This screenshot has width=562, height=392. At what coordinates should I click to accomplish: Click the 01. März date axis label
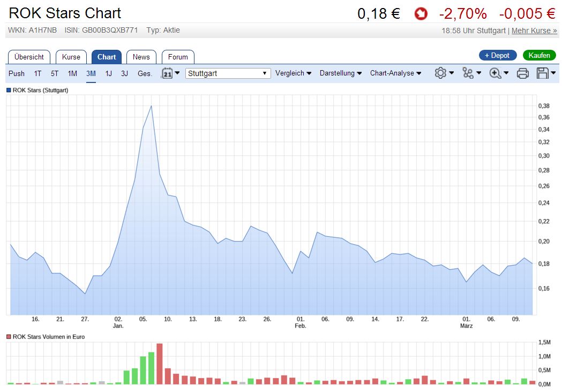pyautogui.click(x=466, y=322)
